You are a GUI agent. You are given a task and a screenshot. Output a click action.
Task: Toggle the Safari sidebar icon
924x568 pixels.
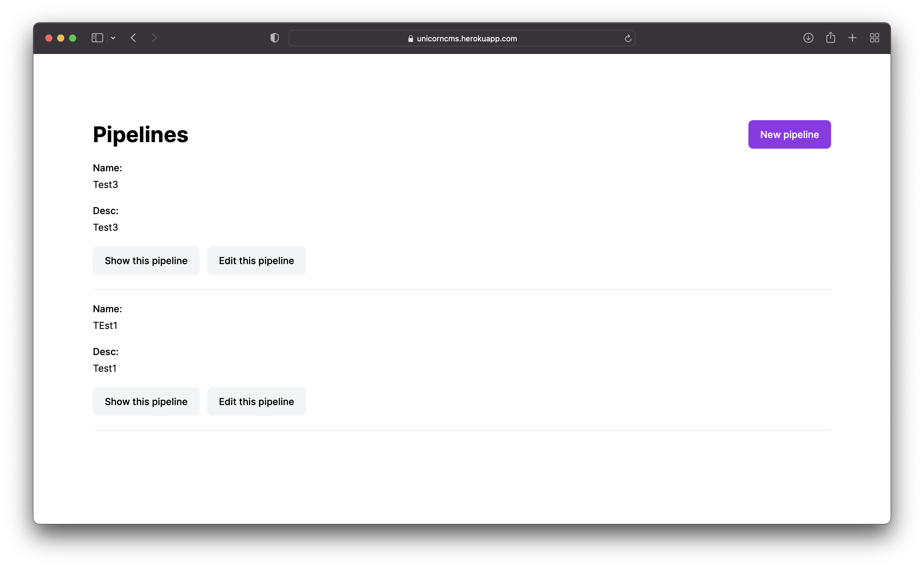tap(97, 38)
